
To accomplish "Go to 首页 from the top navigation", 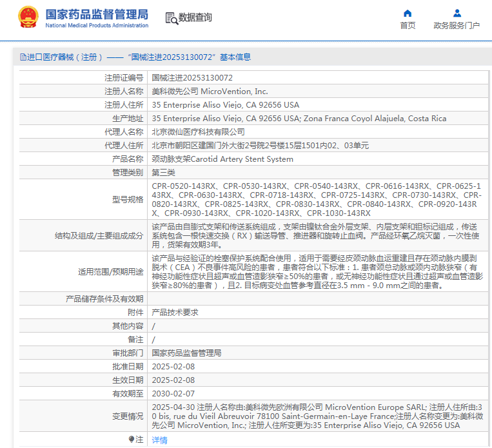I will 408,26.
